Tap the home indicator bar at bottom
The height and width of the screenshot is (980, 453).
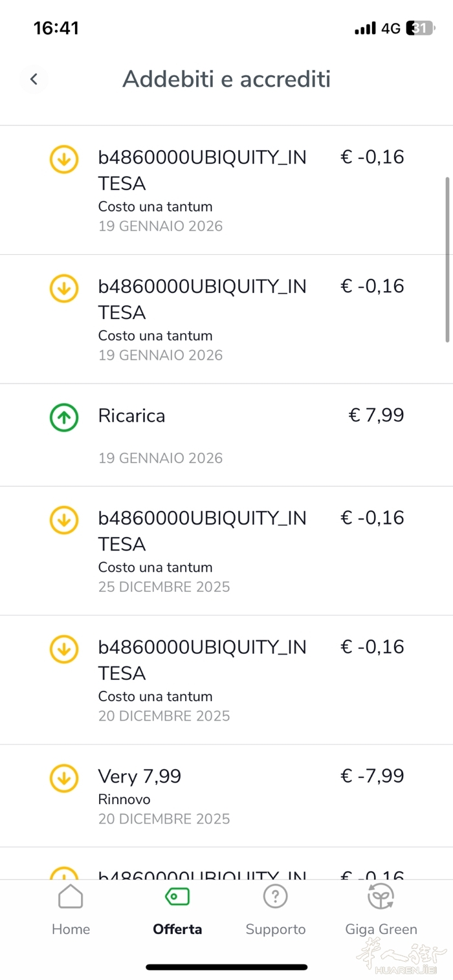point(226,967)
